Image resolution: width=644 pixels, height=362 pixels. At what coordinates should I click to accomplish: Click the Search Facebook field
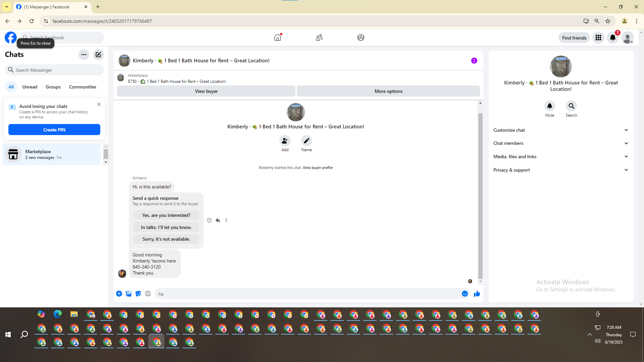[x=62, y=38]
